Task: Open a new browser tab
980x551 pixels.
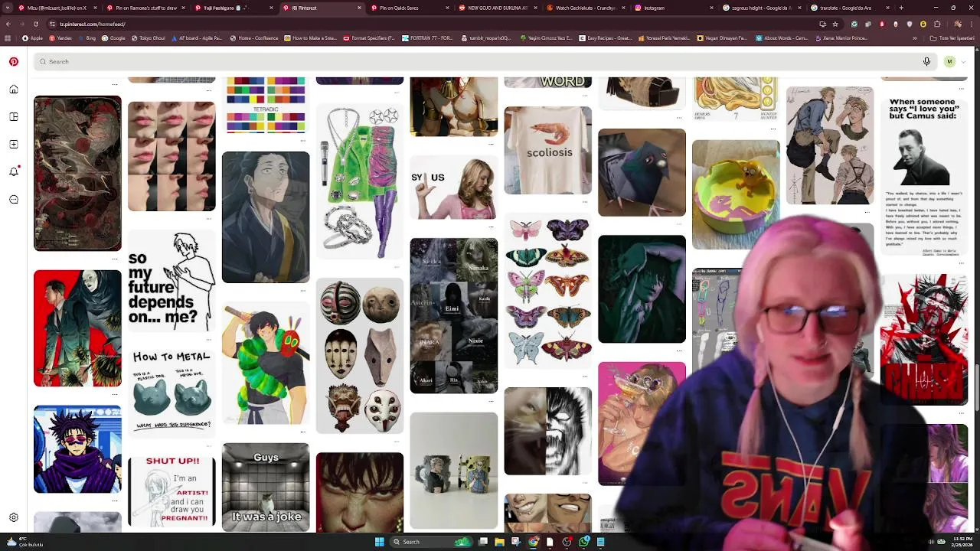Action: [x=901, y=8]
